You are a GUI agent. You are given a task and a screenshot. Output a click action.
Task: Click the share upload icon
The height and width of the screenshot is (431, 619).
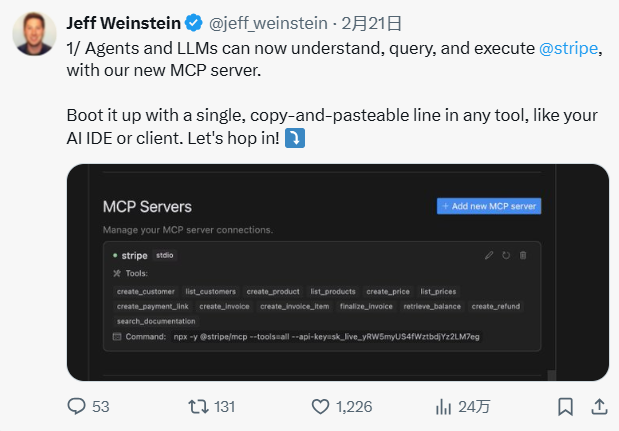pyautogui.click(x=599, y=407)
